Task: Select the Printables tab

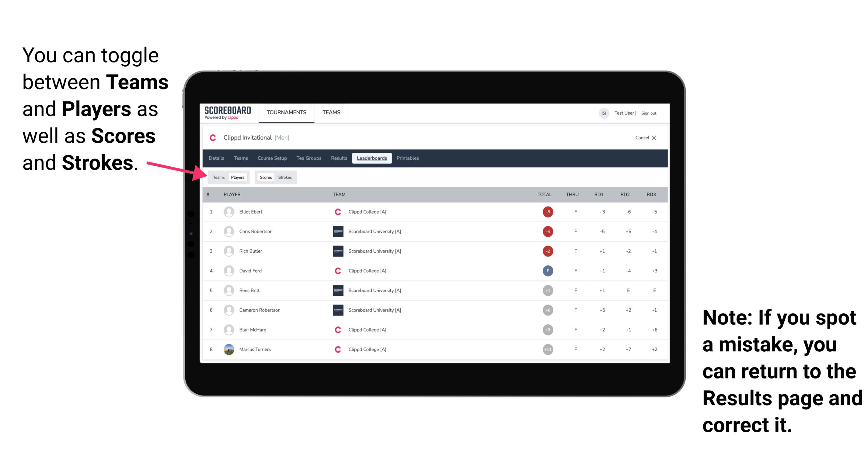Action: click(x=408, y=158)
